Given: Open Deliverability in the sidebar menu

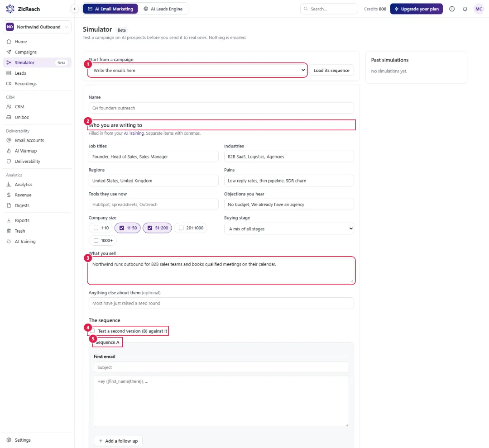Looking at the screenshot, I should 37,161.
